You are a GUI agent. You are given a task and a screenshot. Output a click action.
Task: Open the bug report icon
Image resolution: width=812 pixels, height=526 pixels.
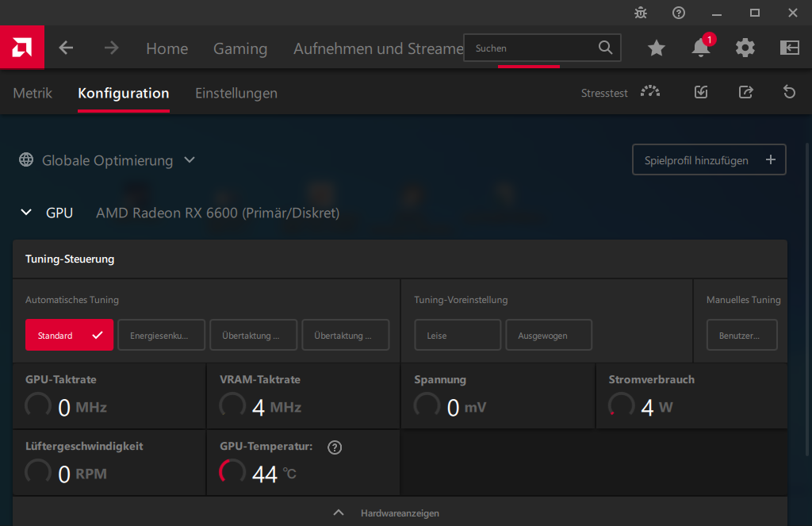[x=641, y=13]
